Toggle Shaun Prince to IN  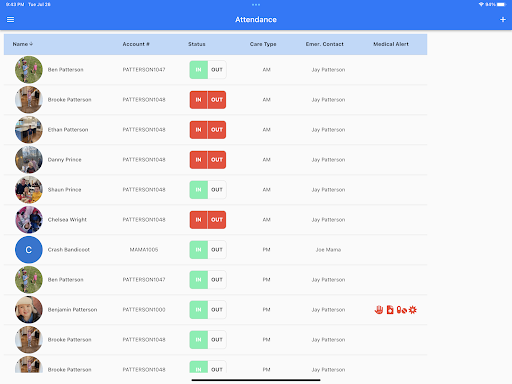pos(199,190)
